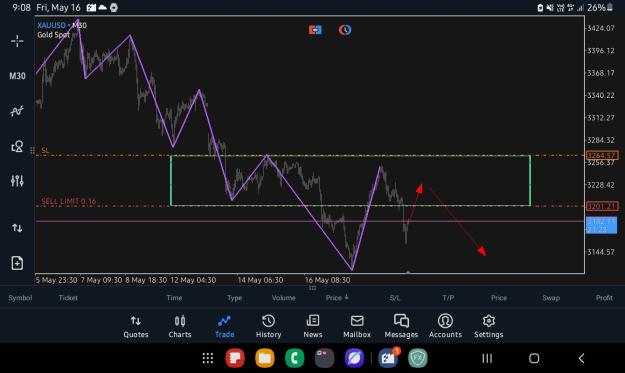Open the News tab

click(312, 327)
